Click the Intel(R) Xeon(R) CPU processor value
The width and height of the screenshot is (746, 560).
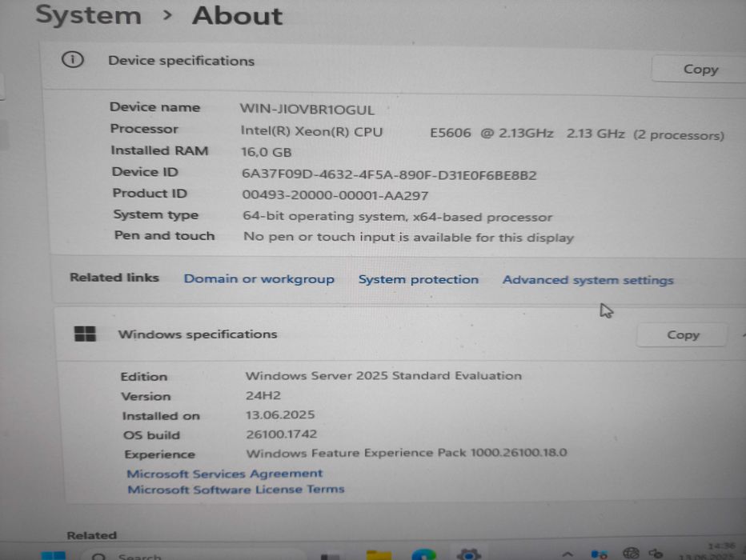tap(482, 133)
